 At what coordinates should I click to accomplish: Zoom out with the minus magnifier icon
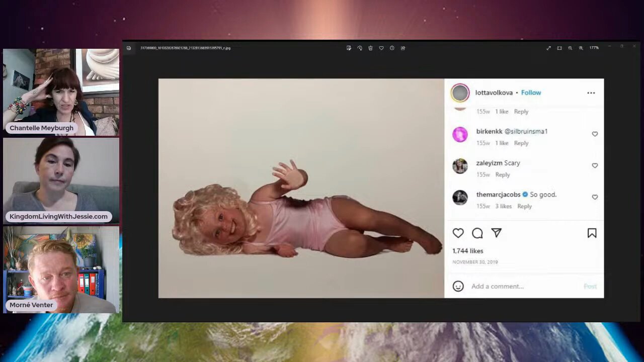570,48
